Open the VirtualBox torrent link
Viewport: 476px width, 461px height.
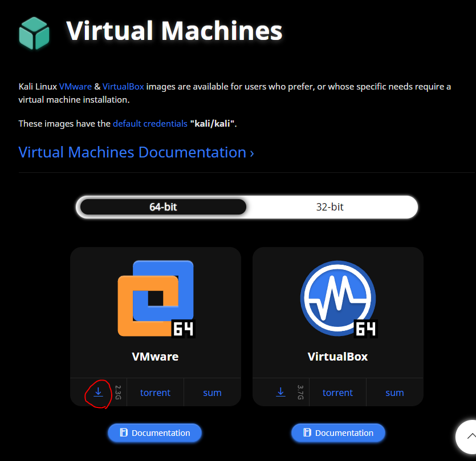[337, 393]
